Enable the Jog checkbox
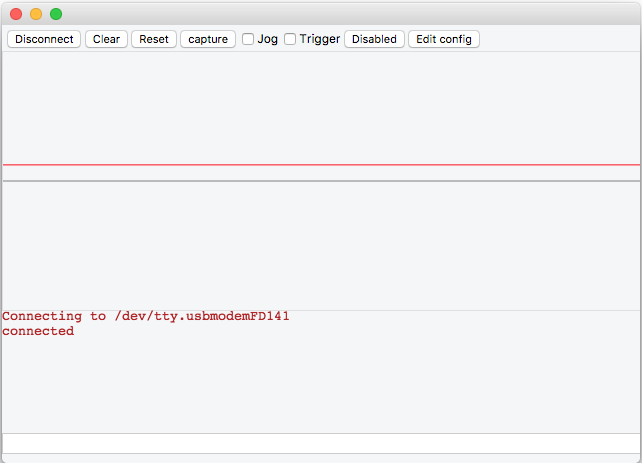 pos(248,39)
